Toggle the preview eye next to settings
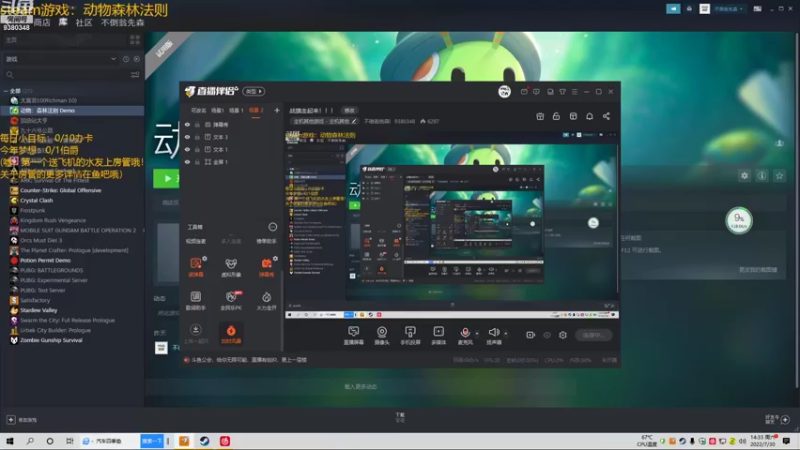 [x=547, y=335]
